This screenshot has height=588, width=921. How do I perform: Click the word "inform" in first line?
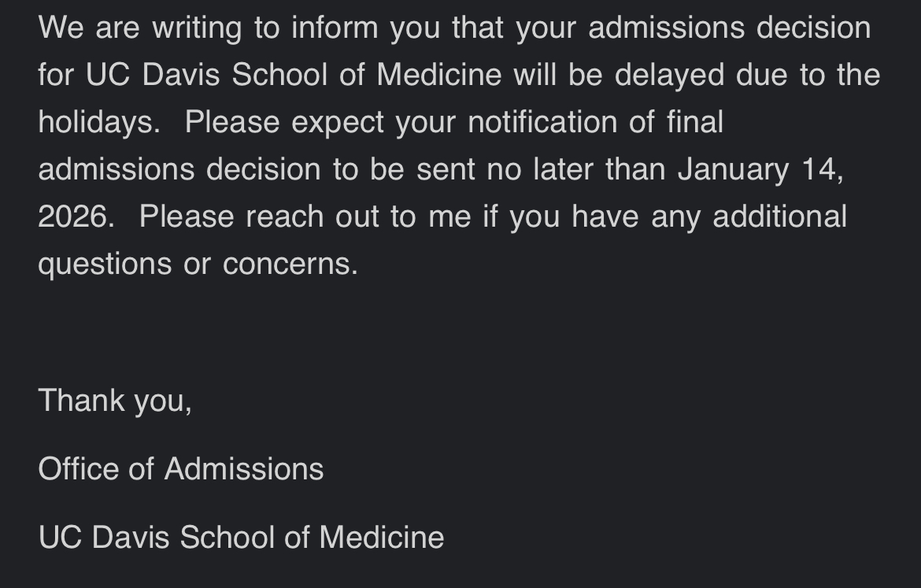(x=335, y=28)
